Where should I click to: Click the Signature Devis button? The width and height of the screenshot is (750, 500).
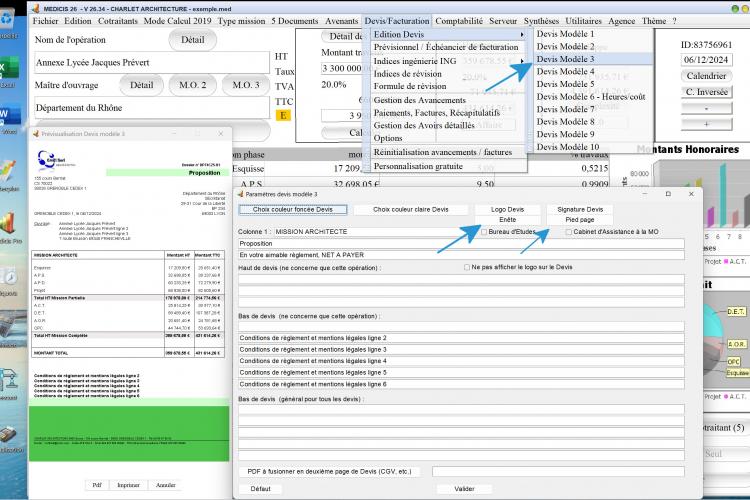[x=580, y=210]
